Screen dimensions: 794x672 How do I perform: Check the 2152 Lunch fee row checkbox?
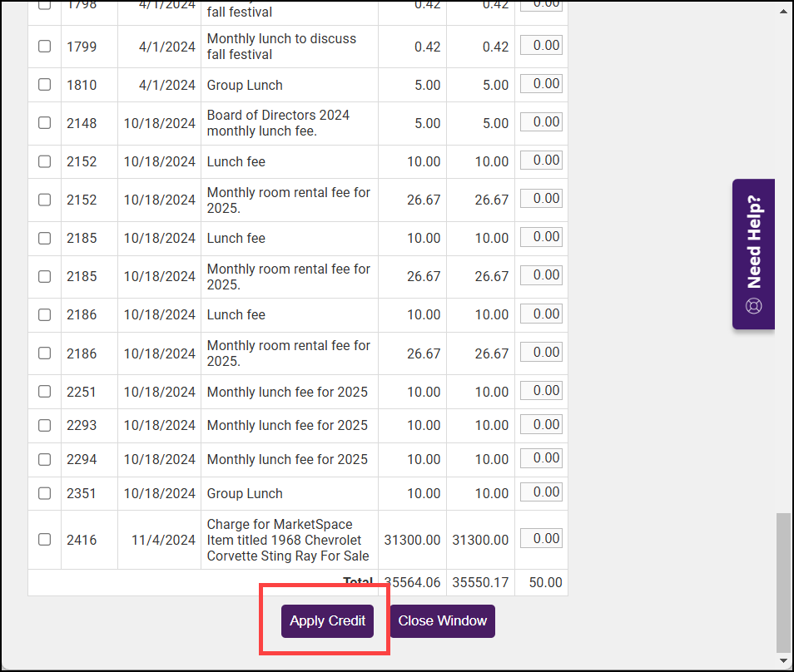click(x=45, y=161)
